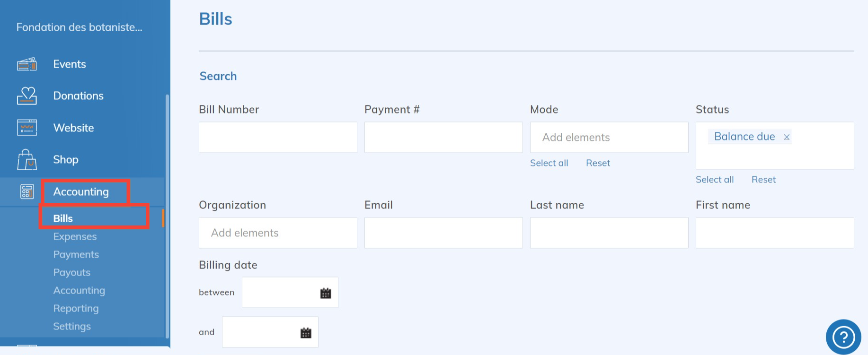Click the Shop bag icon
868x355 pixels.
point(27,160)
